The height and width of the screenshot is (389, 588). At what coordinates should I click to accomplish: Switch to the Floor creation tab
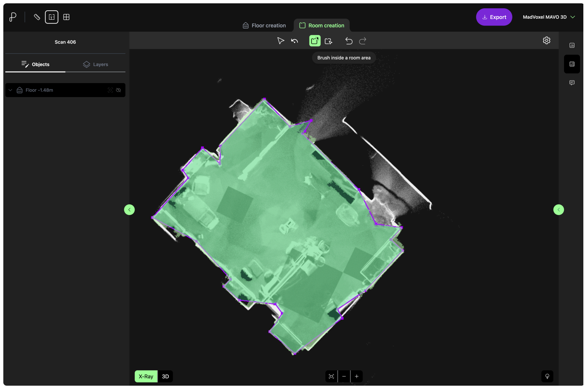264,26
